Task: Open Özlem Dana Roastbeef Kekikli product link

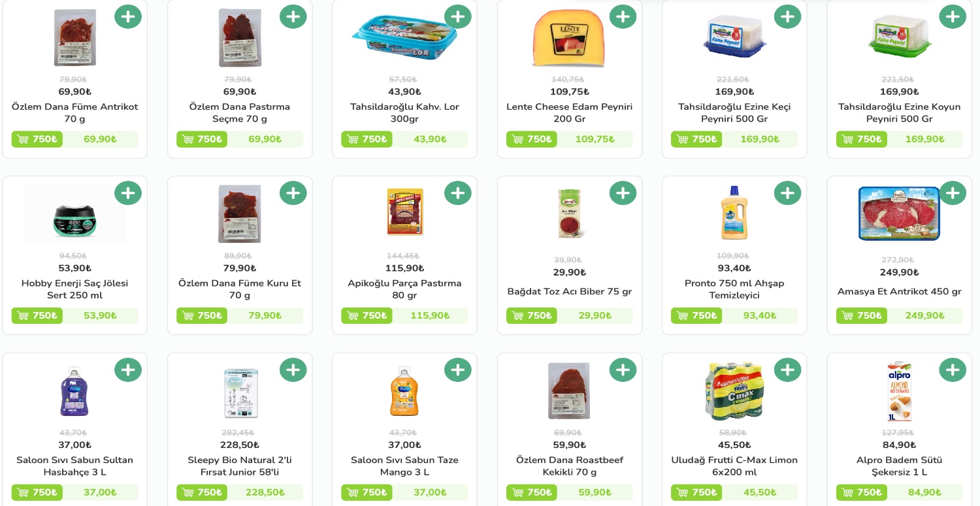Action: (569, 466)
